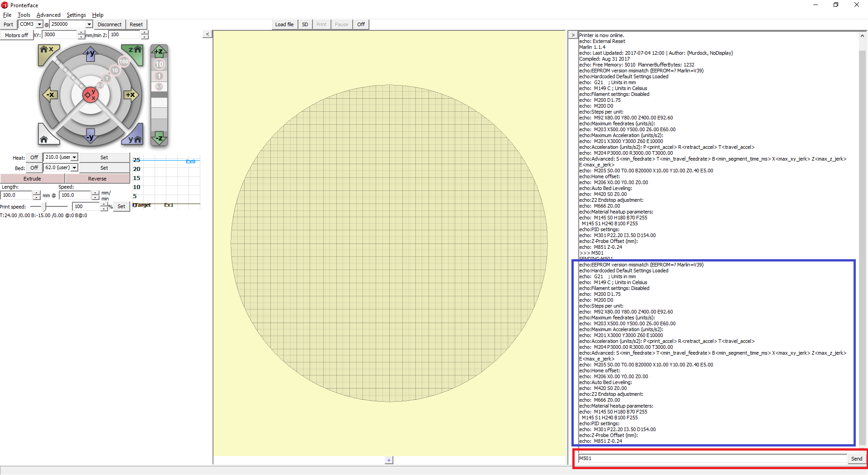Open the 210.0 hotend temperature dropdown

click(x=75, y=157)
